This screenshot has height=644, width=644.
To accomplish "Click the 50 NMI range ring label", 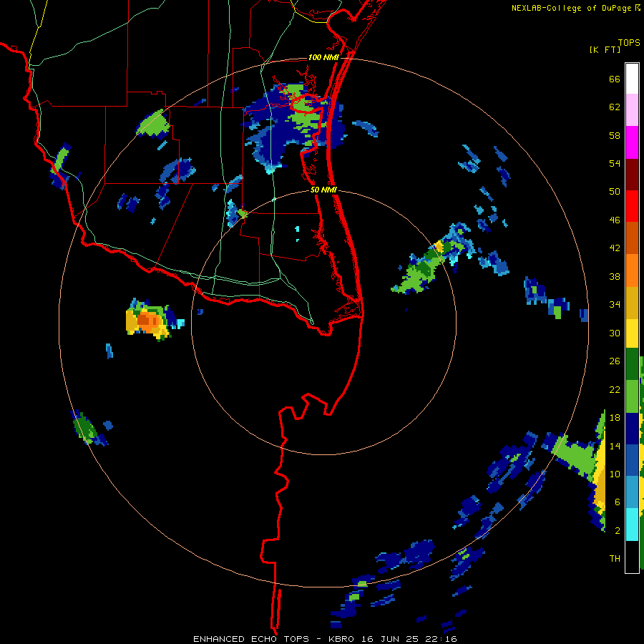I will click(323, 190).
